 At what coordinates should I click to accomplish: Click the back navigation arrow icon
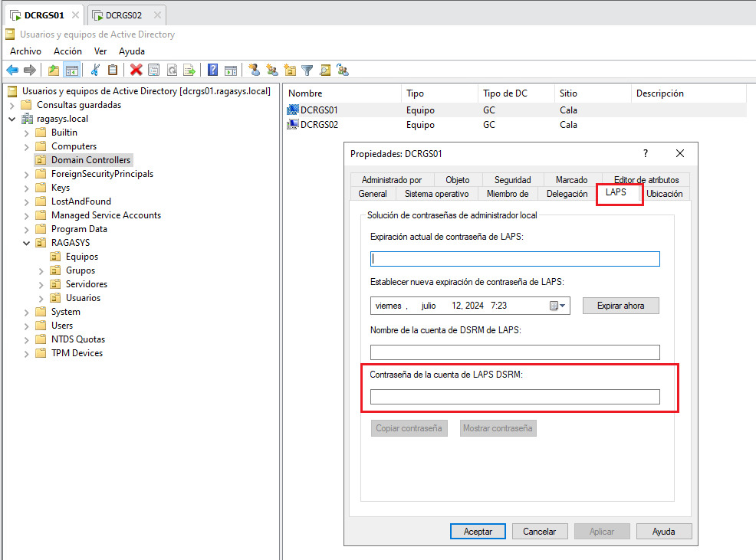(x=12, y=70)
